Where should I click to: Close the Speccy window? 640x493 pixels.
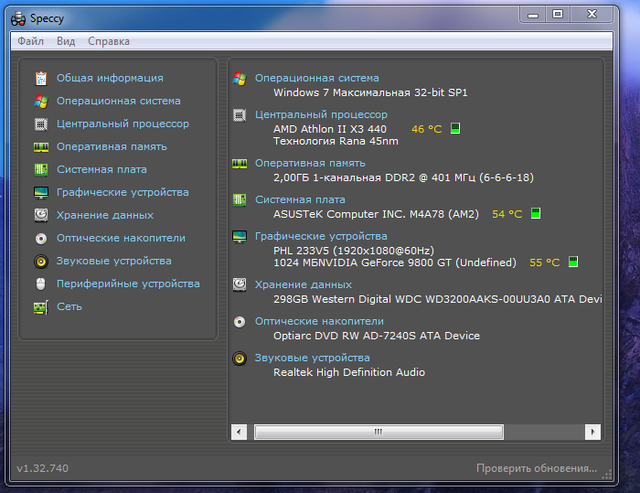pos(592,15)
